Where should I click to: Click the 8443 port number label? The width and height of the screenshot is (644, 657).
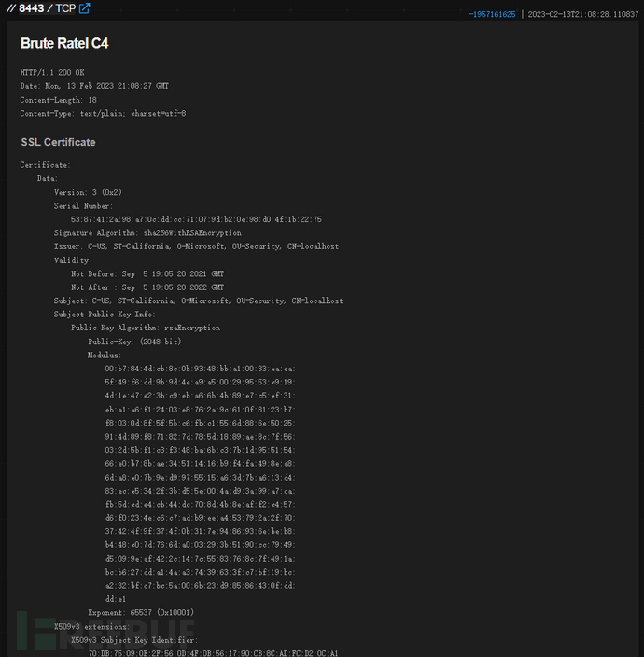pyautogui.click(x=33, y=8)
